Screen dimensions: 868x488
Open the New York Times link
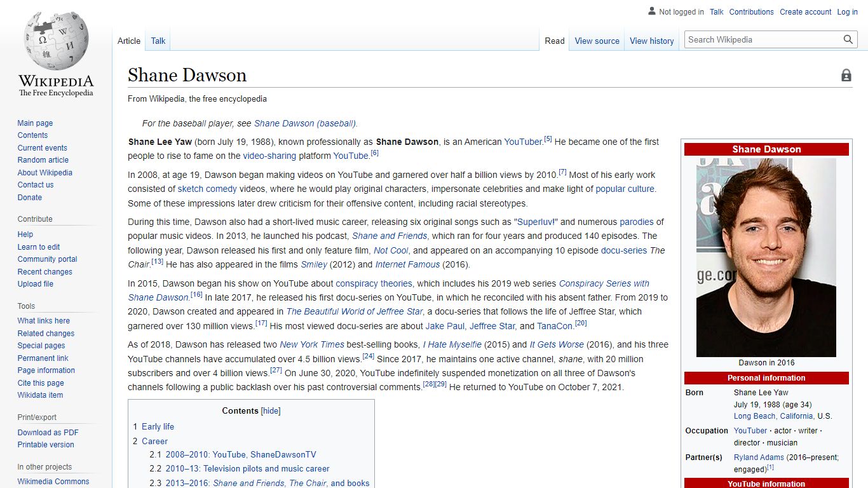point(312,344)
